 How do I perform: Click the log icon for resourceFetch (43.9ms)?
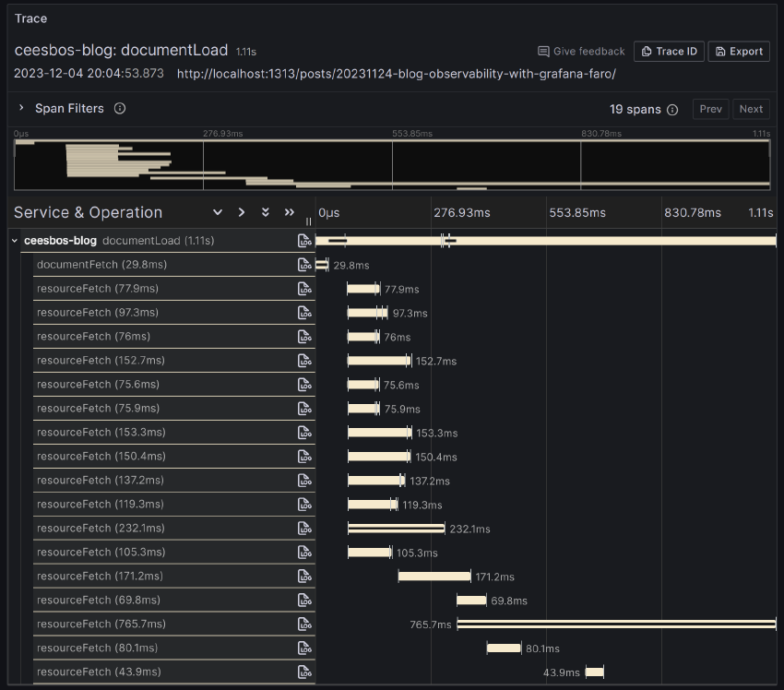pos(304,672)
